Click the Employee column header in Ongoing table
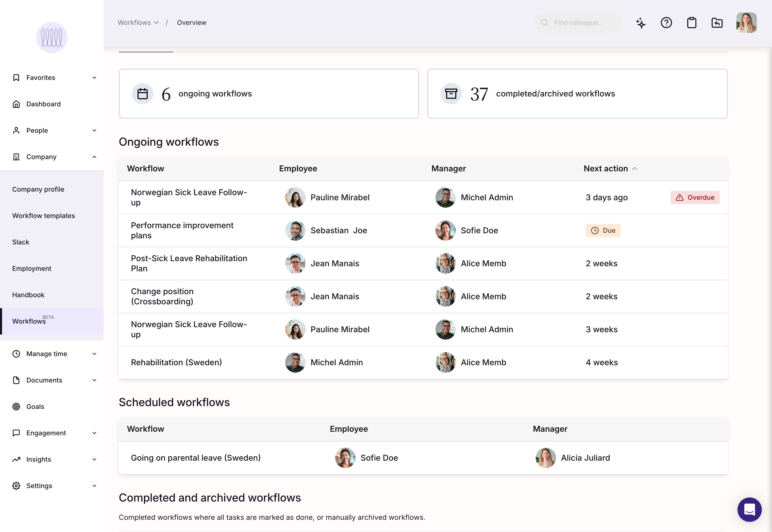772x532 pixels. [298, 169]
